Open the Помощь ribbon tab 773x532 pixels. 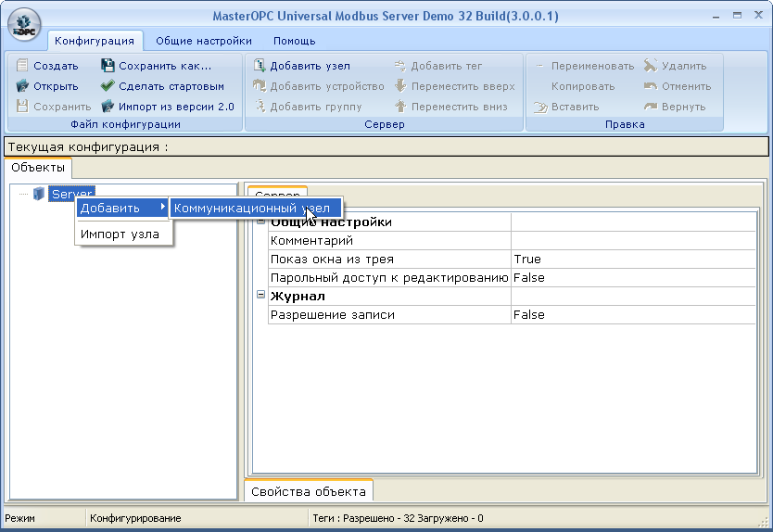click(295, 41)
